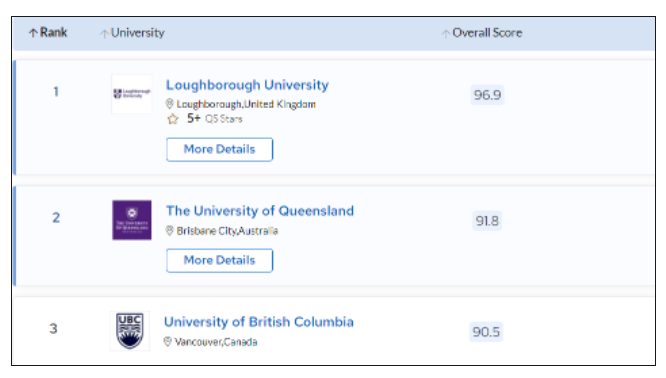Sort by Overall Score arrow

tap(445, 34)
